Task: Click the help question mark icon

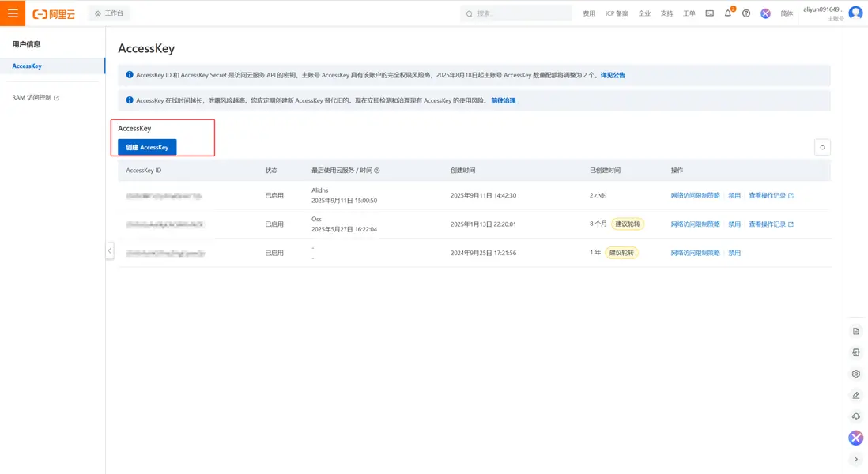Action: (x=746, y=13)
